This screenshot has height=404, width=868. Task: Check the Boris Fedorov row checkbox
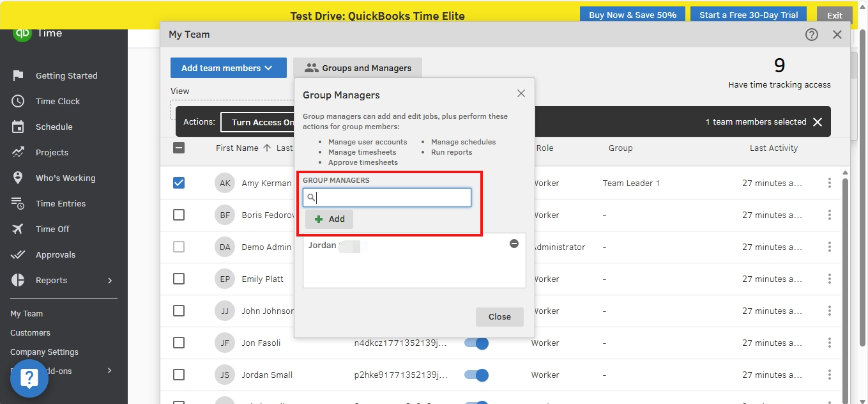179,215
